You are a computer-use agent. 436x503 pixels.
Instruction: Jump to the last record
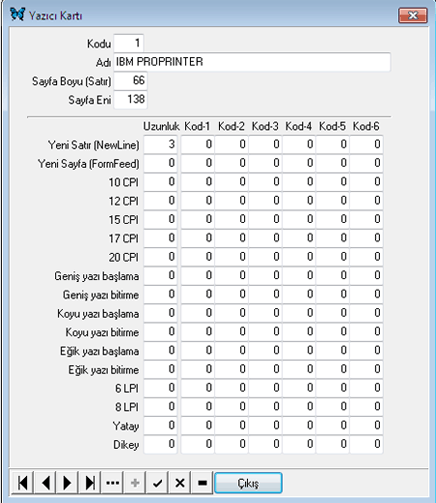click(x=90, y=482)
